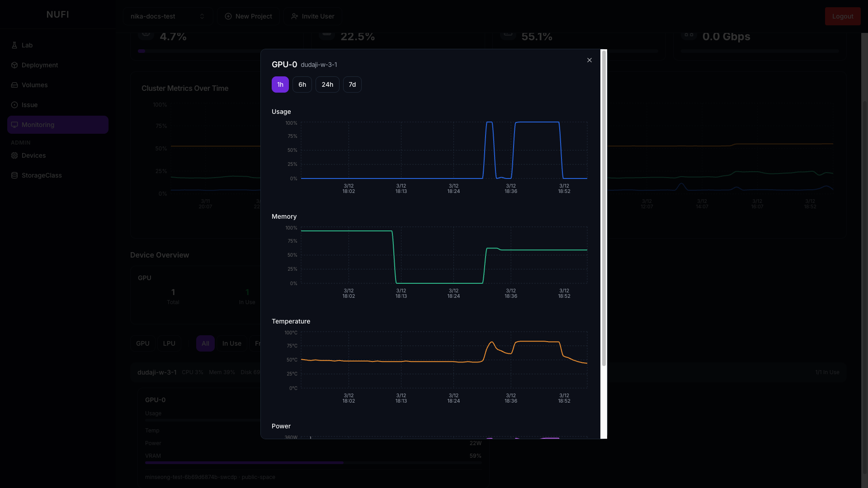Click the Monitoring screen icon

tap(14, 125)
